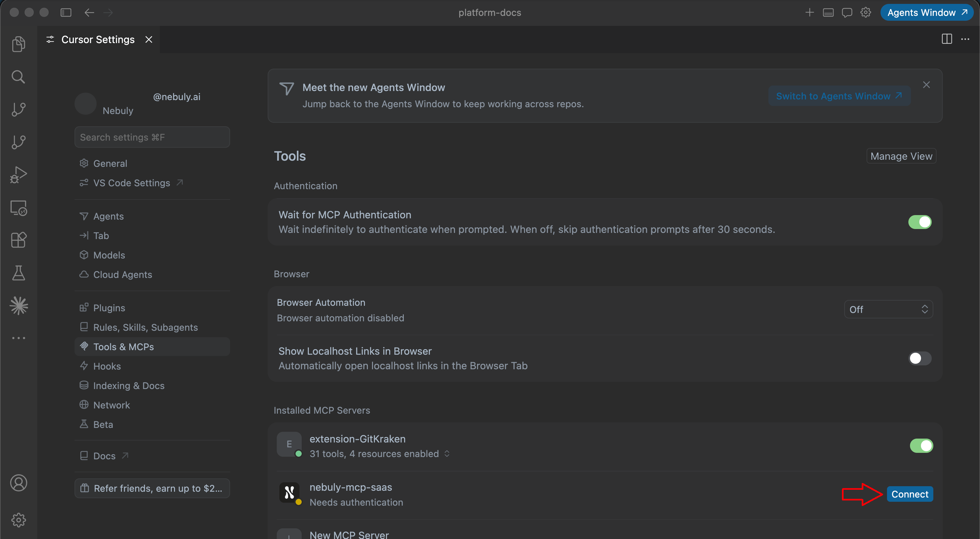Image resolution: width=980 pixels, height=539 pixels.
Task: Click the split editor icon
Action: click(947, 39)
